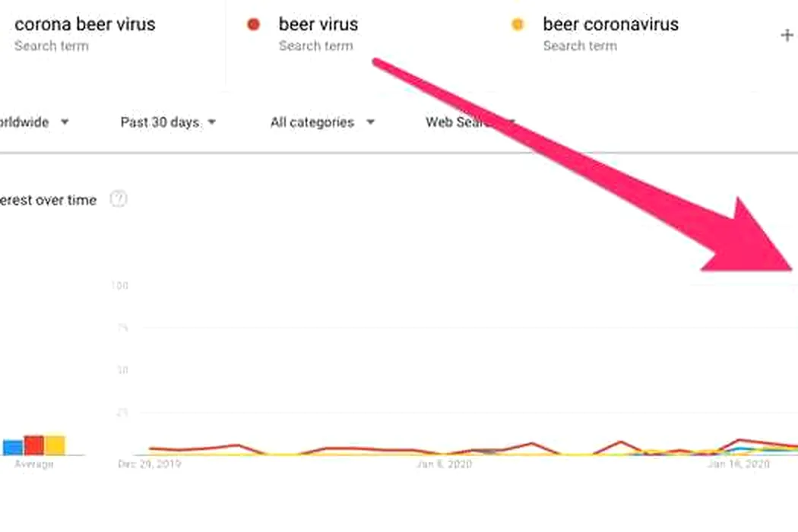This screenshot has height=532, width=798.
Task: Click the yellow average bar
Action: 55,445
